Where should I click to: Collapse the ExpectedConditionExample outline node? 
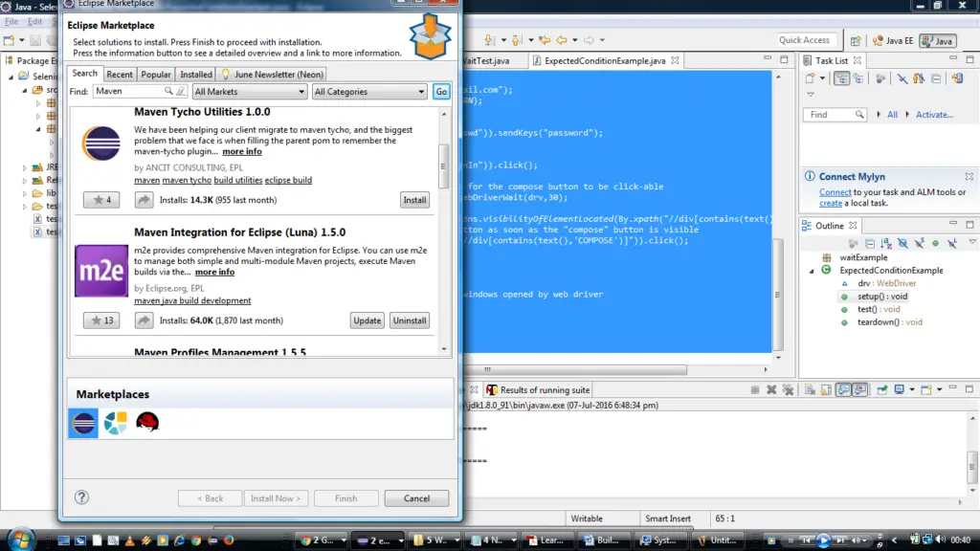(813, 271)
